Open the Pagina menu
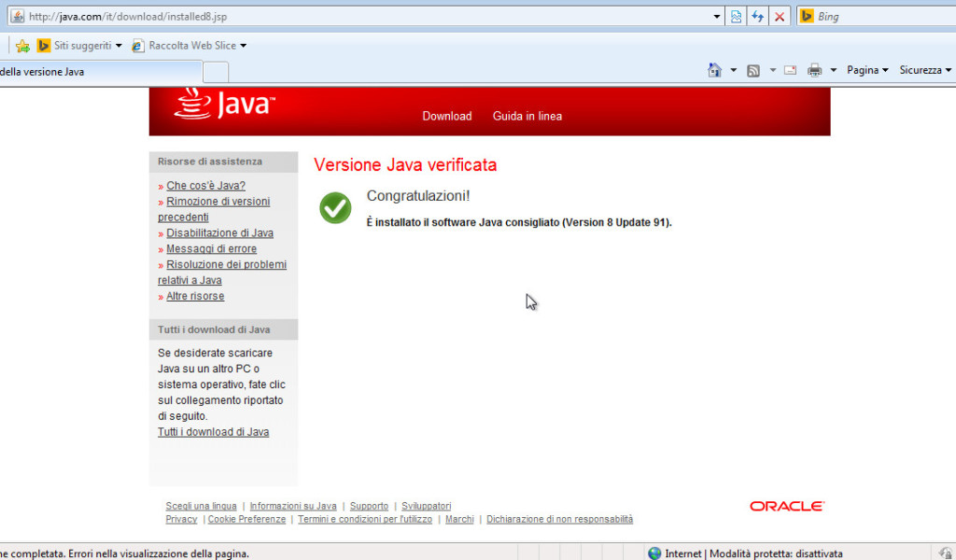The image size is (956, 560). (x=867, y=70)
